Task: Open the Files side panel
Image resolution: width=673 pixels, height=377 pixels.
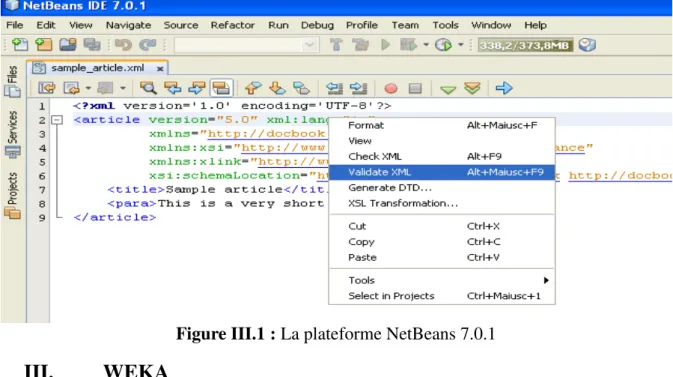Action: (x=12, y=81)
